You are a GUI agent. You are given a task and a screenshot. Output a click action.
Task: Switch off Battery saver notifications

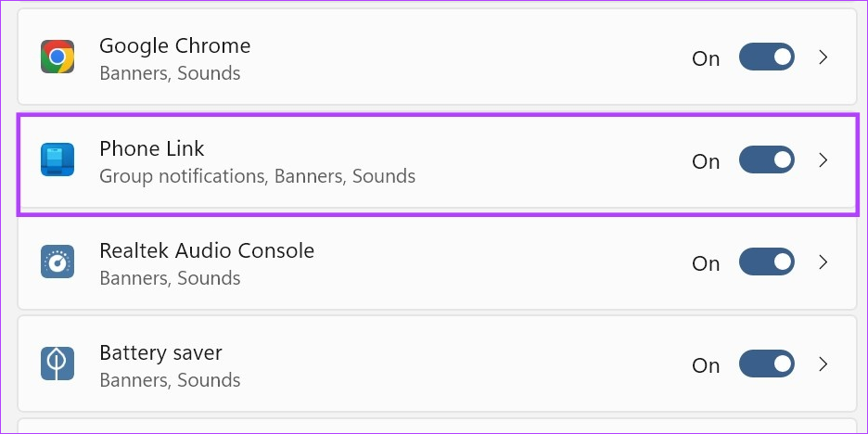click(767, 364)
